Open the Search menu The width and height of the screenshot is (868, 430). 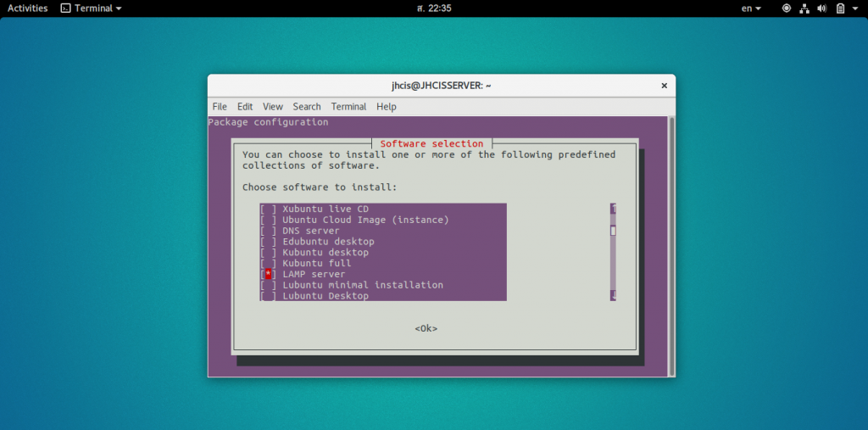[x=307, y=106]
